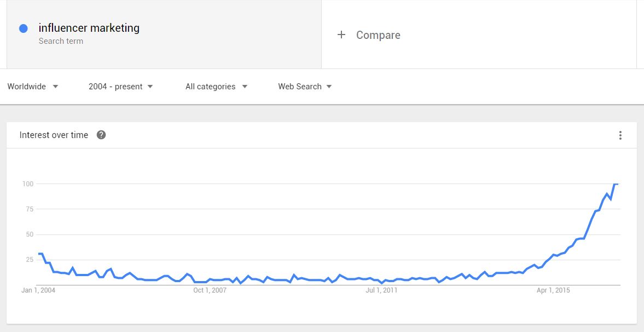
Task: Open the Worldwide region dropdown
Action: (33, 87)
